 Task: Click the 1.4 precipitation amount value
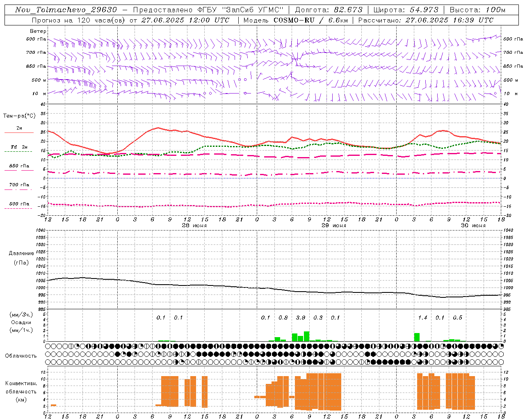[422, 317]
